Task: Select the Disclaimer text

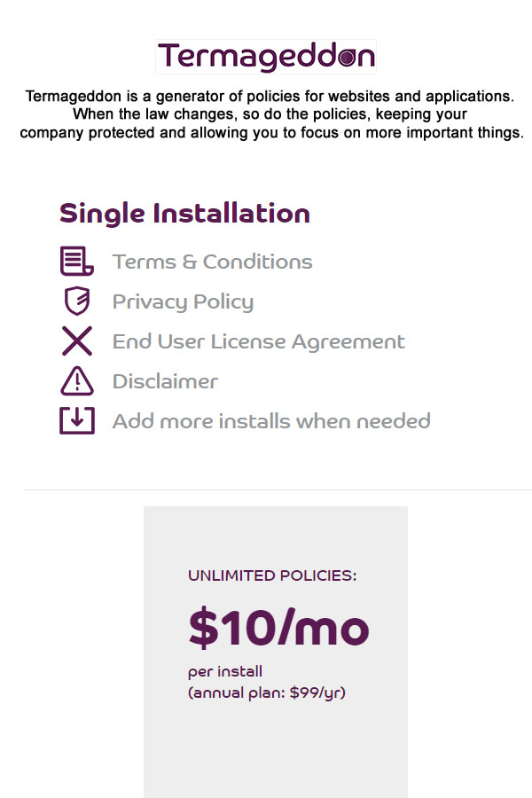Action: 165,381
